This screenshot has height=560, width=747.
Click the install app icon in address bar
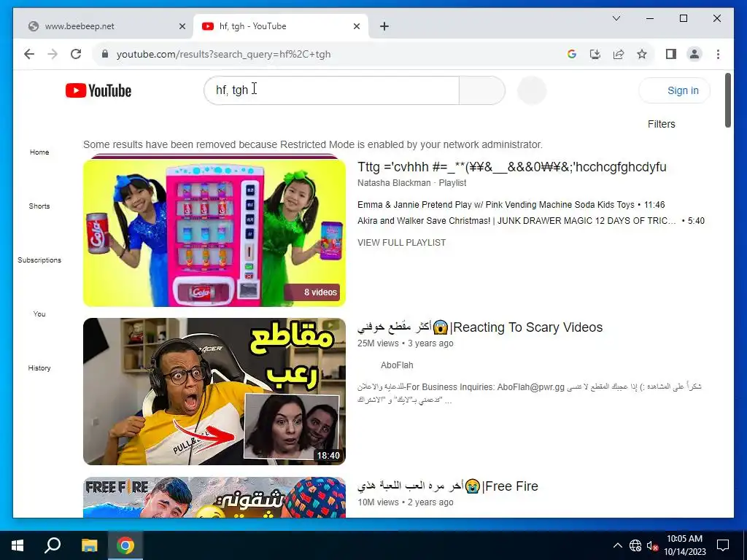pos(595,54)
